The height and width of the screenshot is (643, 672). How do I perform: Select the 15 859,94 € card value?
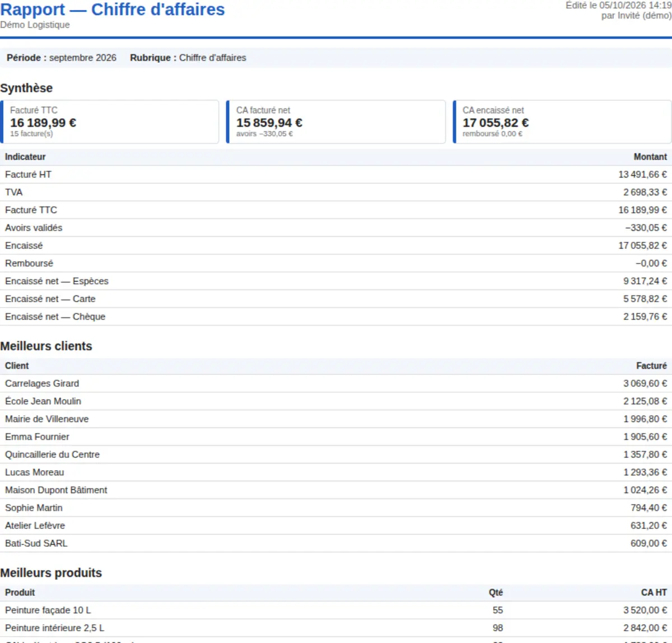point(269,123)
